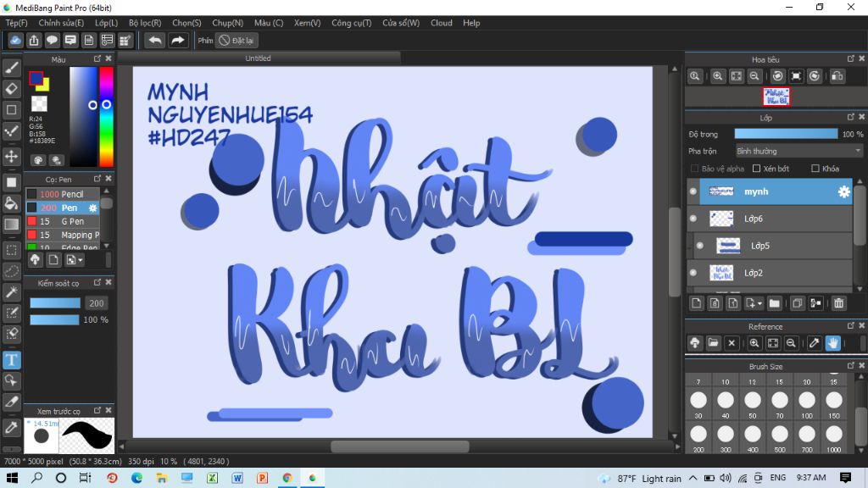Open the Pha trộn blend mode dropdown
This screenshot has width=868, height=488.
pos(798,151)
